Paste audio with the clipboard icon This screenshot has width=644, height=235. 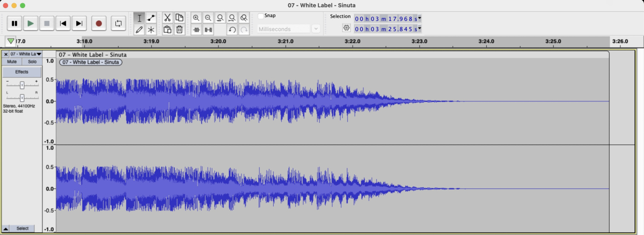[x=167, y=30]
